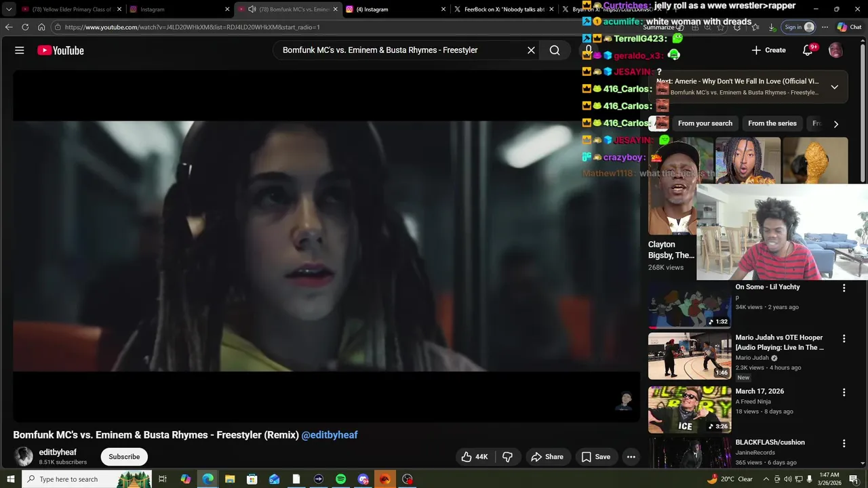868x488 pixels.
Task: Open the Windows Start menu
Action: (10, 479)
